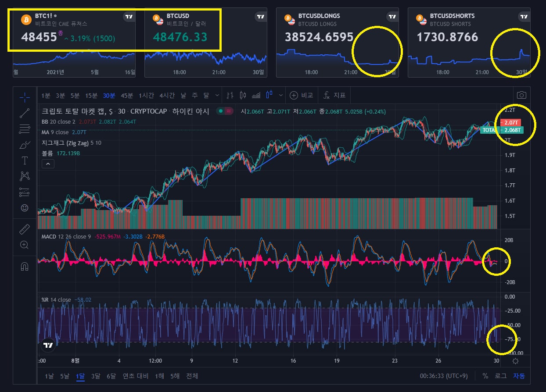Image resolution: width=546 pixels, height=392 pixels.
Task: Set interval to 15분
Action: [91, 95]
